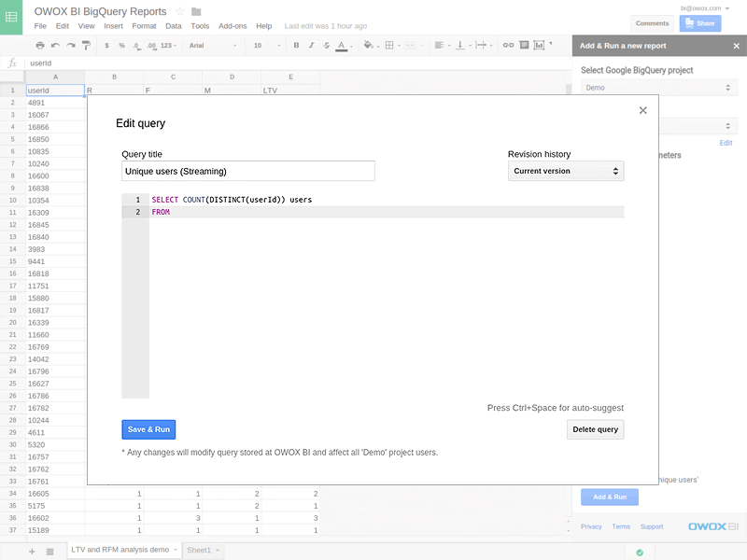Insert a chart with the toolbar icon

539,45
